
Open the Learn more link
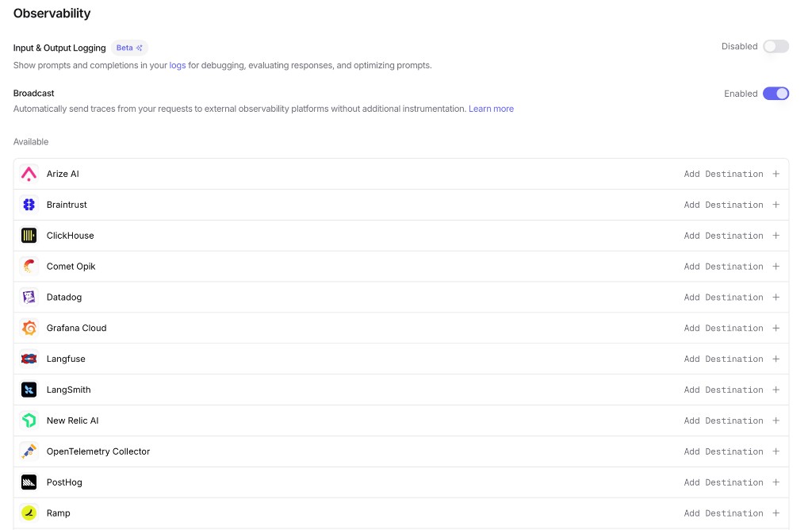tap(491, 109)
